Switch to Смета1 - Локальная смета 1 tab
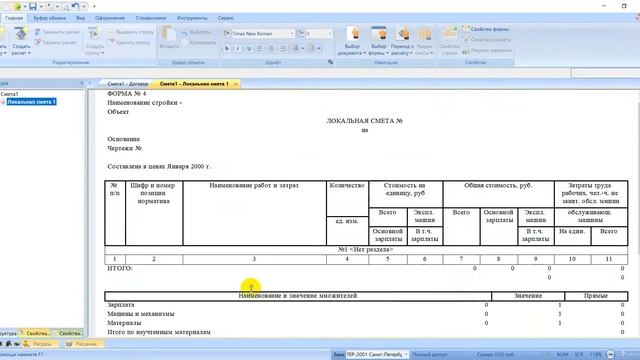The width and height of the screenshot is (640, 360). 194,84
